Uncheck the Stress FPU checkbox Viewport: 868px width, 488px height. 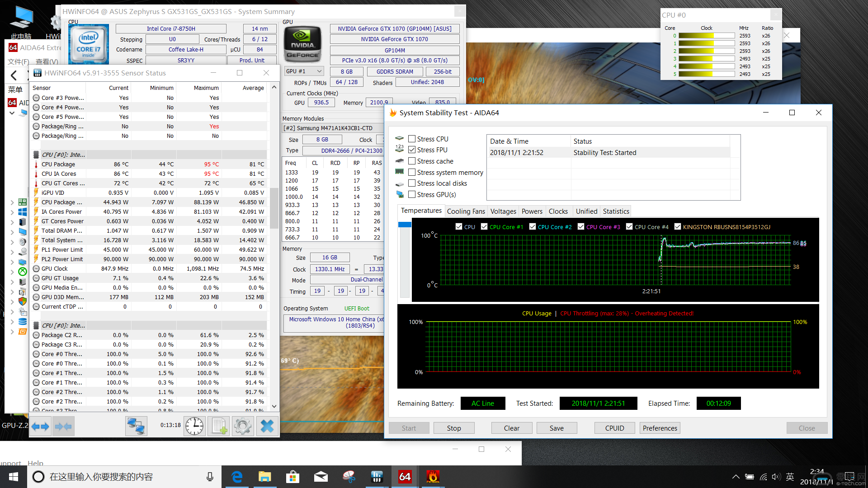[412, 150]
